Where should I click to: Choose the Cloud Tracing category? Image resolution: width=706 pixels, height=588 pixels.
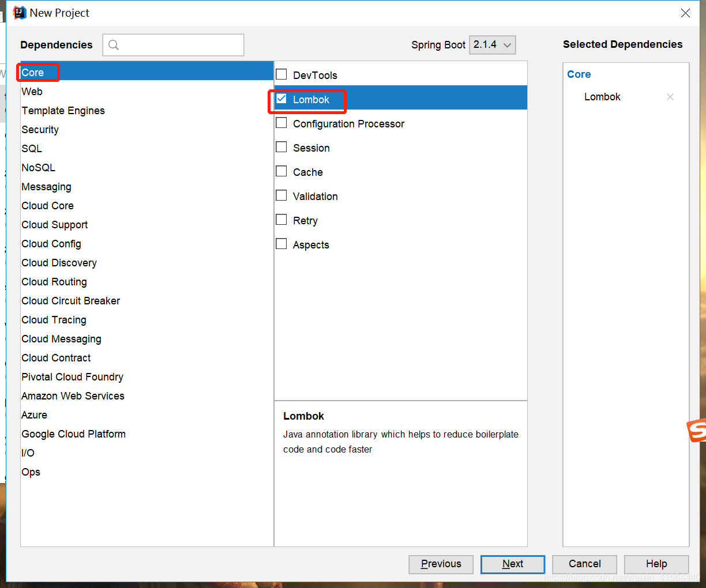pos(147,320)
